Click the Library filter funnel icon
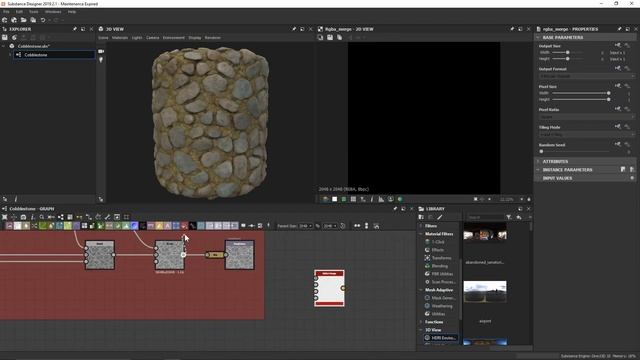This screenshot has width=640, height=360. point(509,217)
